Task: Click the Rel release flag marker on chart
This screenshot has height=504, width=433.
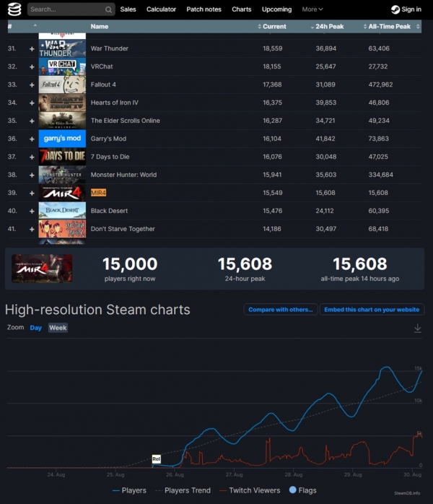Action: [156, 459]
